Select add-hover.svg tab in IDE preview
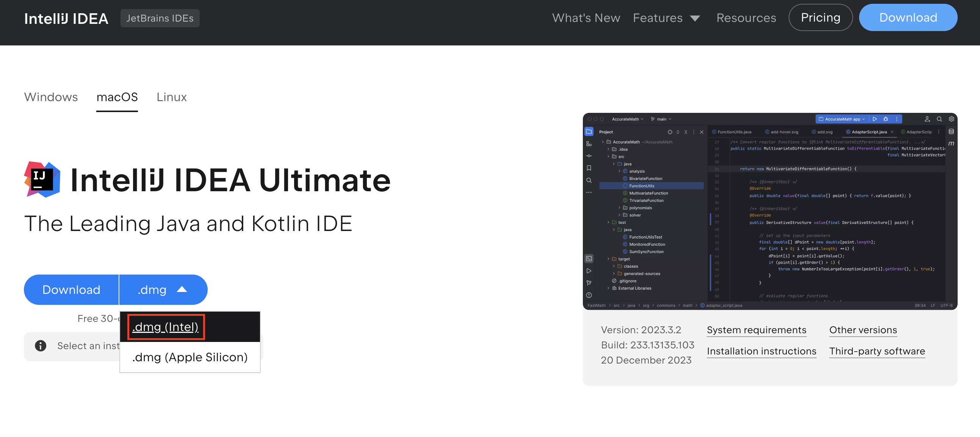The width and height of the screenshot is (980, 437). point(781,132)
